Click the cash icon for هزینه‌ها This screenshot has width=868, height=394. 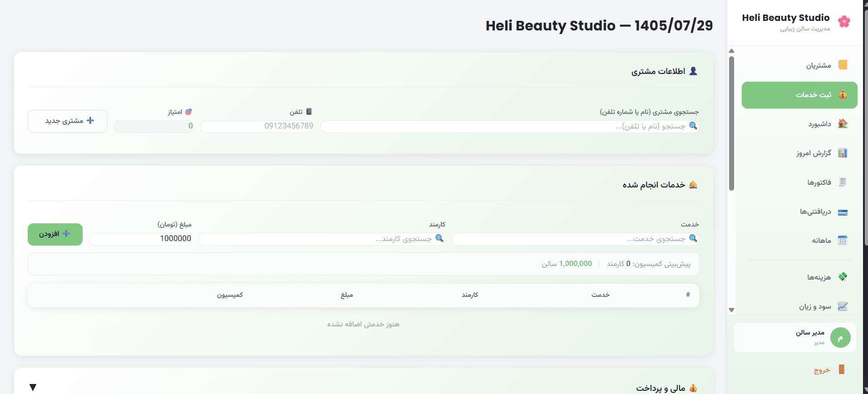tap(843, 277)
